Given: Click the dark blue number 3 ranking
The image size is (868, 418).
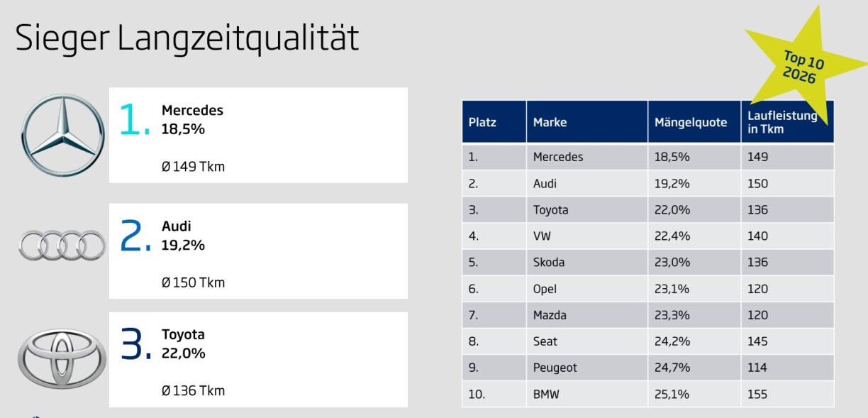Looking at the screenshot, I should tap(135, 344).
